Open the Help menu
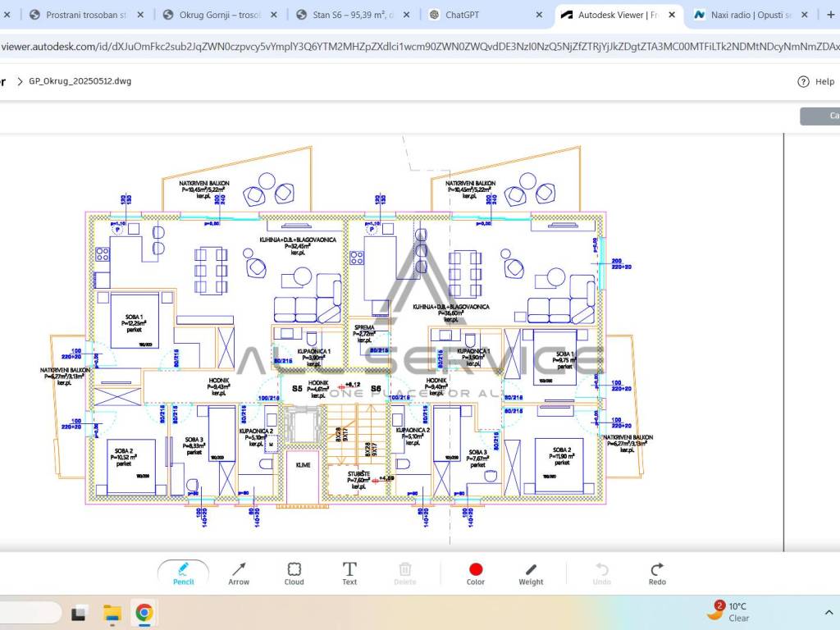 [x=816, y=81]
